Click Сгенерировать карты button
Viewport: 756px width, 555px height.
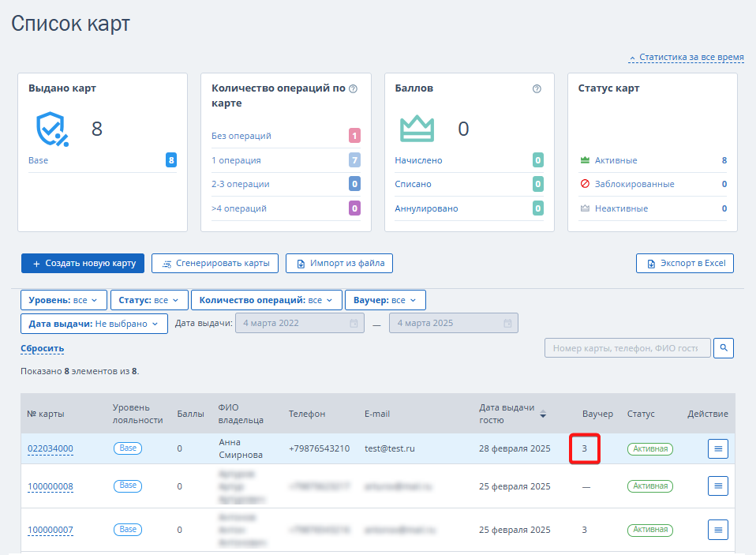tap(215, 263)
